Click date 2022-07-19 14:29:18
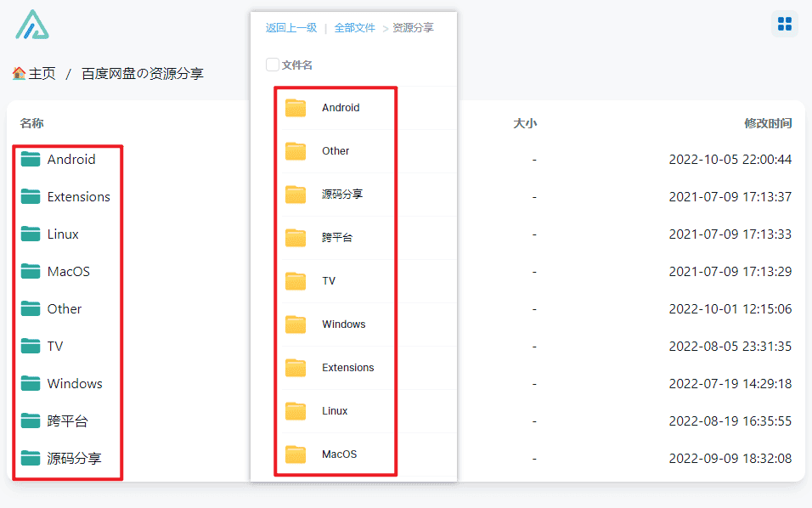The height and width of the screenshot is (508, 812). 730,383
